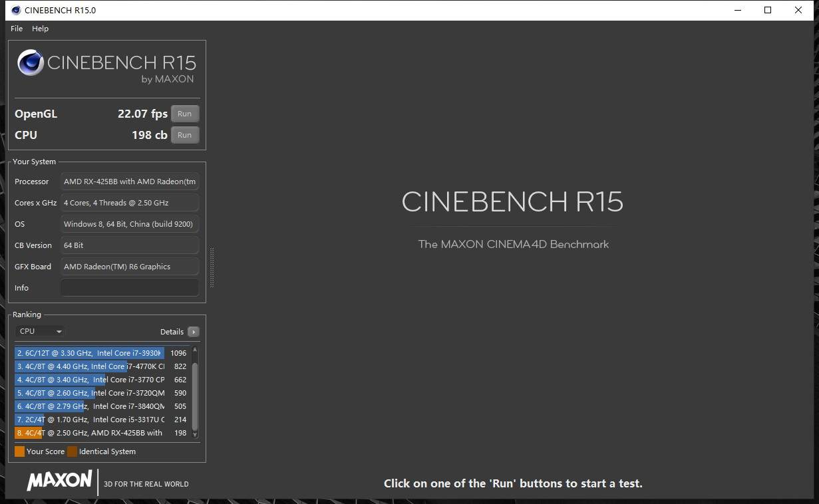Run the CPU benchmark test

(185, 135)
